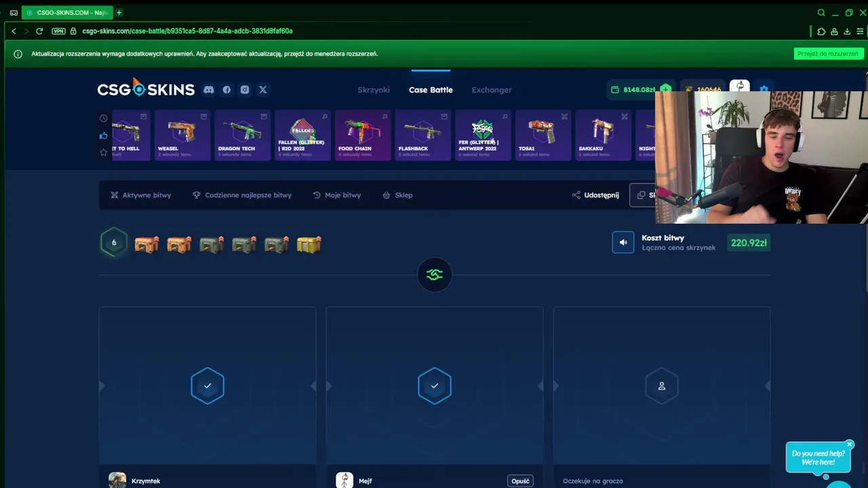
Task: Click the site padlock icon
Action: coord(73,31)
